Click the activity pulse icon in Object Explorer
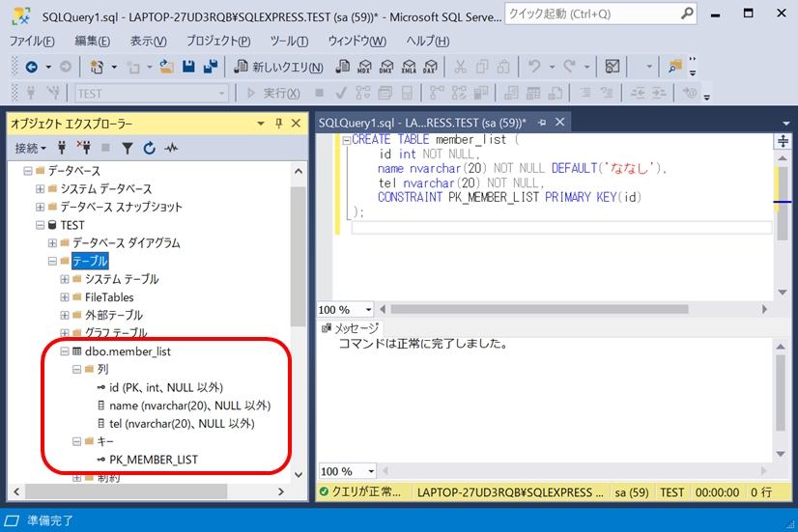 (172, 148)
